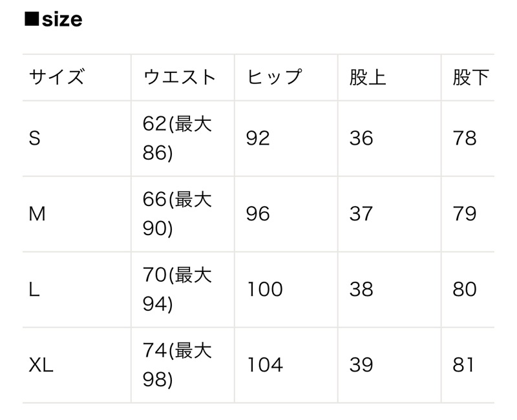Select the S size row label

click(x=35, y=138)
